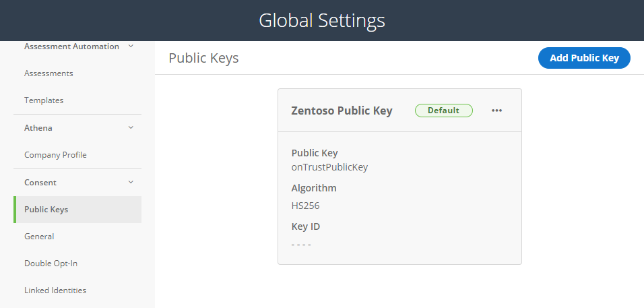Click the Zentoso Public Key card title
The height and width of the screenshot is (308, 644).
[x=342, y=111]
